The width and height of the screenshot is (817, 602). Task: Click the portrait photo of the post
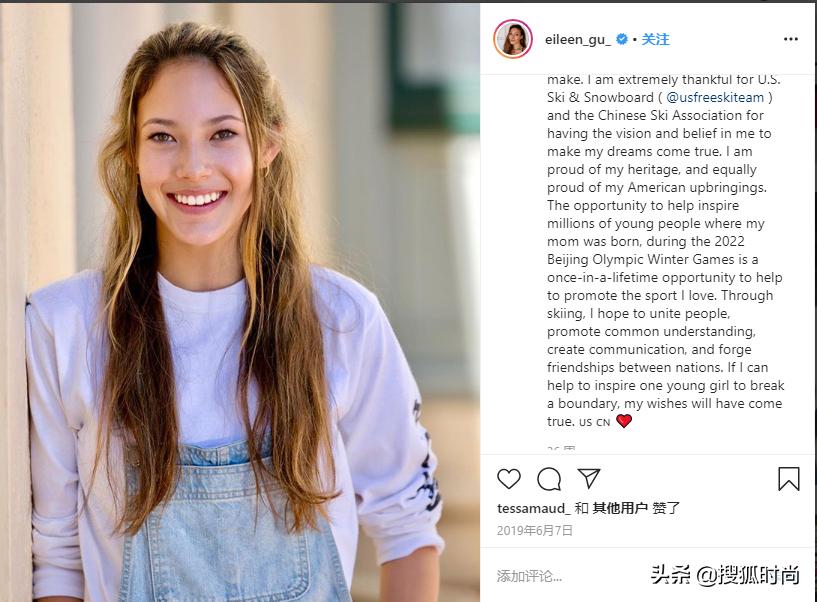240,302
